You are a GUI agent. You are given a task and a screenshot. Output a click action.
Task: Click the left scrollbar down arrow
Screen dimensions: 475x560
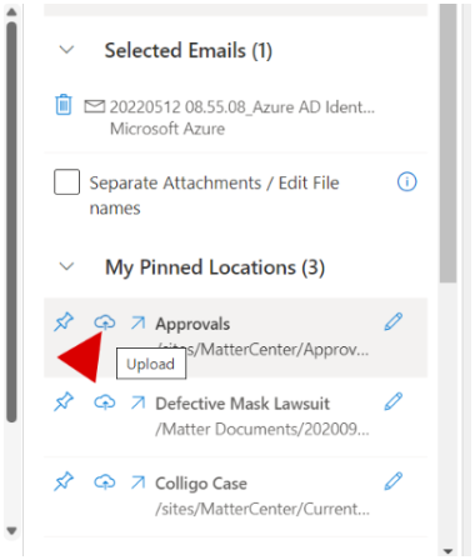click(11, 531)
